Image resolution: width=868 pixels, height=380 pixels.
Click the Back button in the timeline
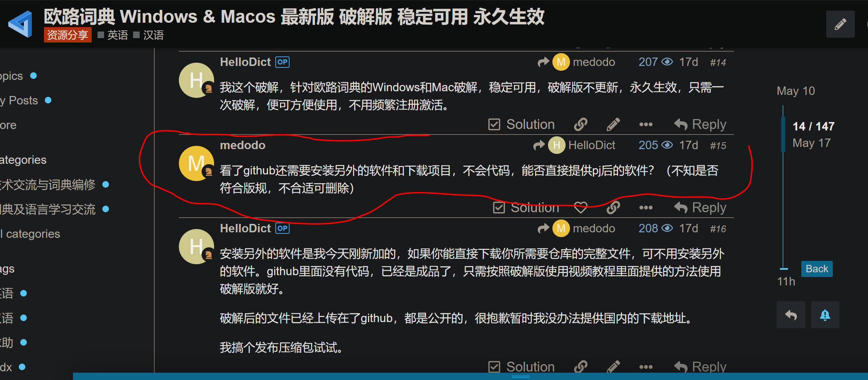point(817,269)
